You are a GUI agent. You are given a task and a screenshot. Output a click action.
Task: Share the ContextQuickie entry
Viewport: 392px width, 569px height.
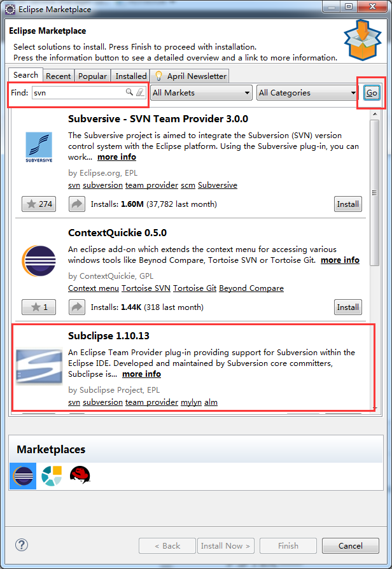tap(77, 307)
